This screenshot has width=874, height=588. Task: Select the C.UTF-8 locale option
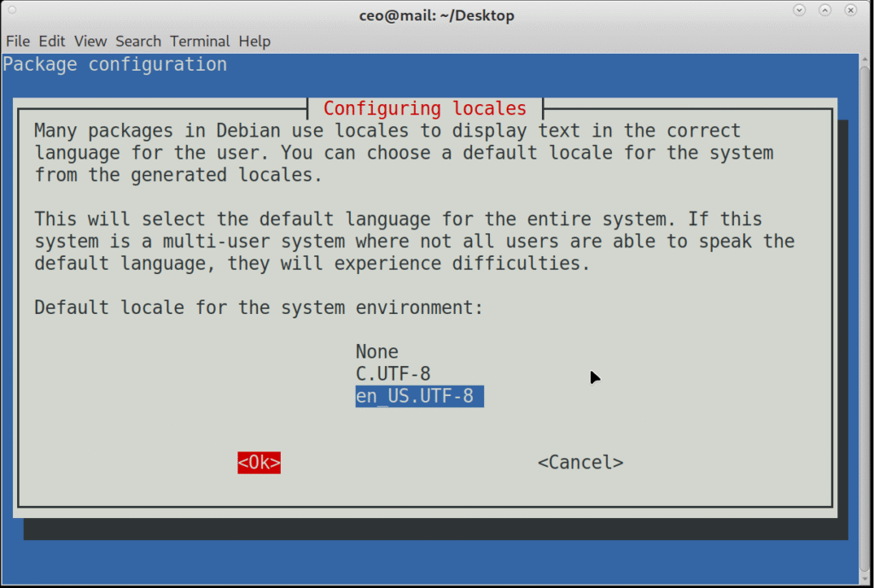(393, 374)
